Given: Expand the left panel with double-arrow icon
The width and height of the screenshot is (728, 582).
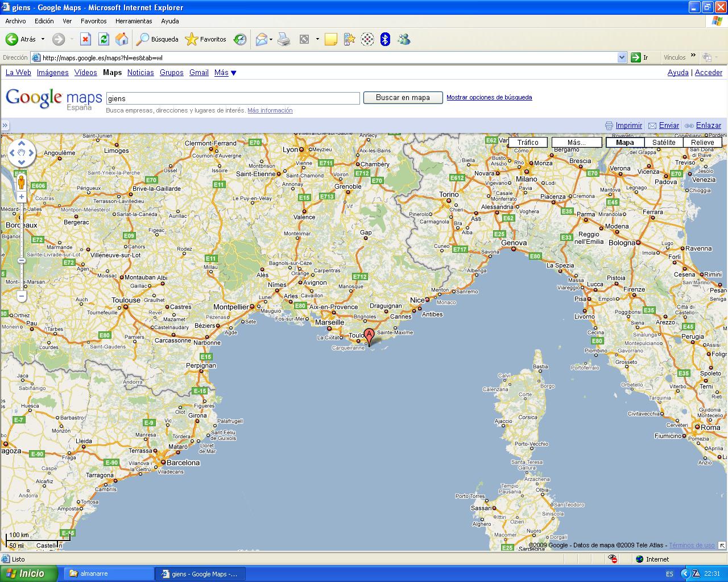Looking at the screenshot, I should click(5, 126).
